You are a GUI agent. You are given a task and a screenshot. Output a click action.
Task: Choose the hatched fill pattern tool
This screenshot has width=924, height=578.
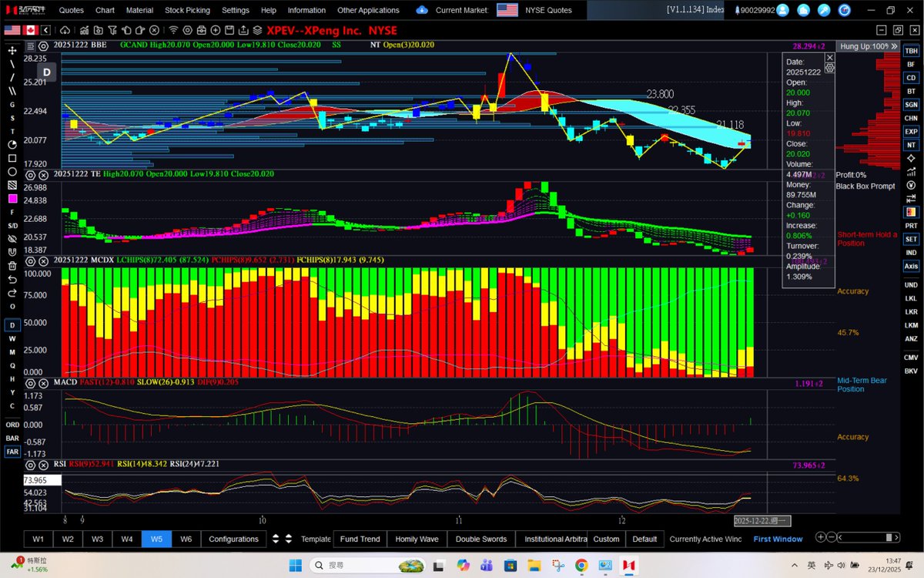(x=12, y=185)
